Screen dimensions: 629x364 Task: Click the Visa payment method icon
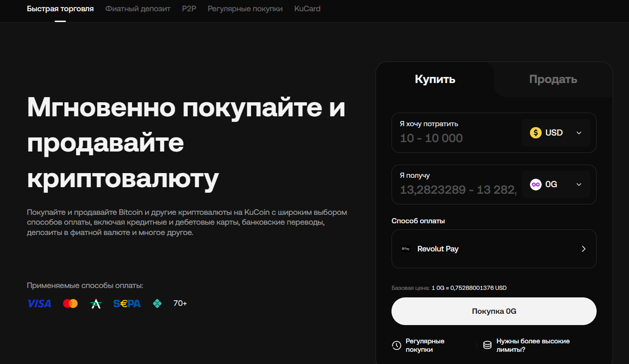[x=39, y=303]
